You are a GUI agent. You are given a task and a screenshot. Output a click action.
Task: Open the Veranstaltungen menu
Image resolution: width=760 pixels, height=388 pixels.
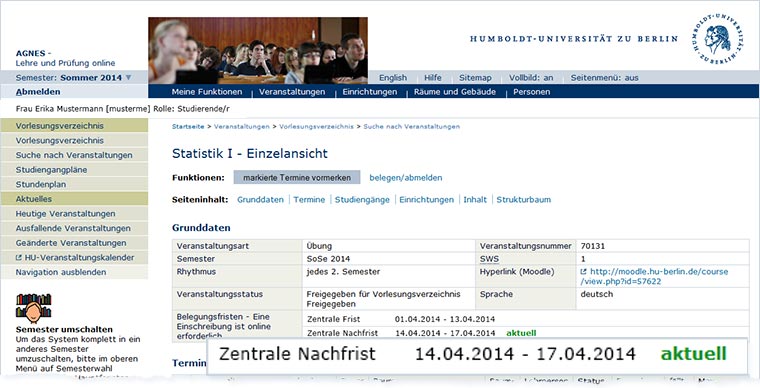tap(292, 92)
